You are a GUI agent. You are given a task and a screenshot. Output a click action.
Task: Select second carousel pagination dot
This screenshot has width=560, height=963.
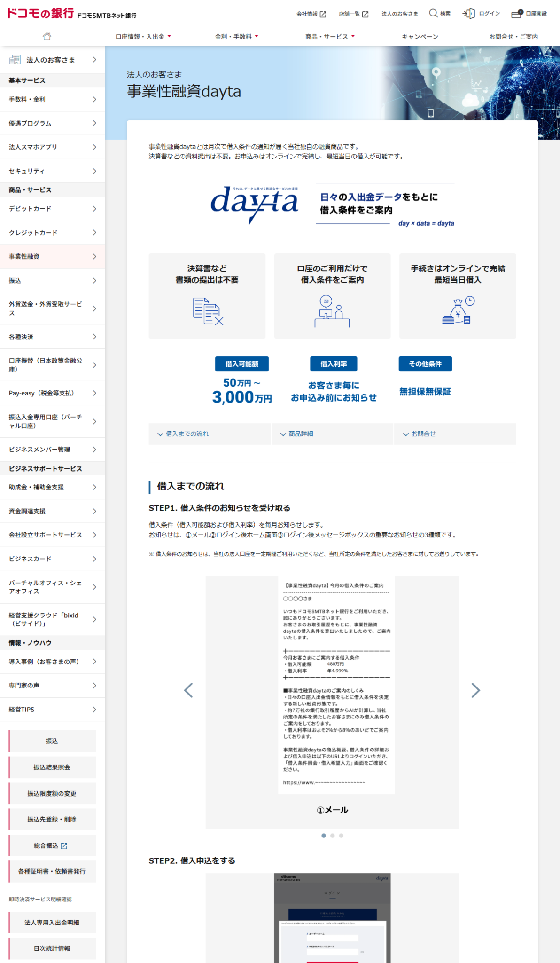click(x=333, y=836)
